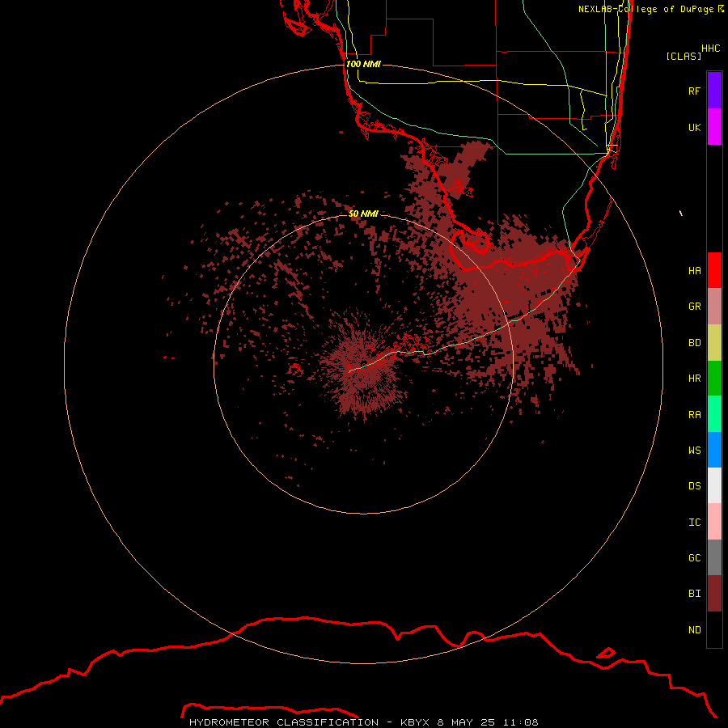
Task: Click the UK magenta legend swatch
Action: 714,127
